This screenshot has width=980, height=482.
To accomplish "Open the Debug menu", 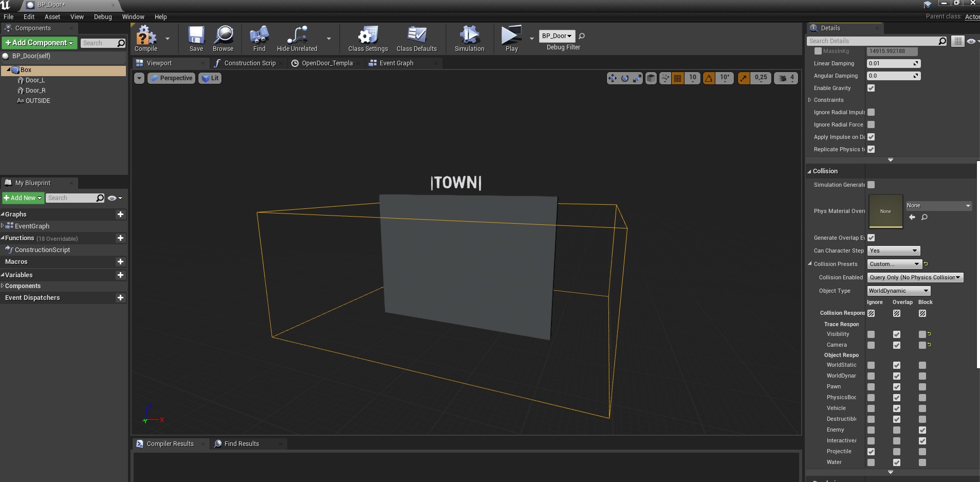I will coord(103,17).
